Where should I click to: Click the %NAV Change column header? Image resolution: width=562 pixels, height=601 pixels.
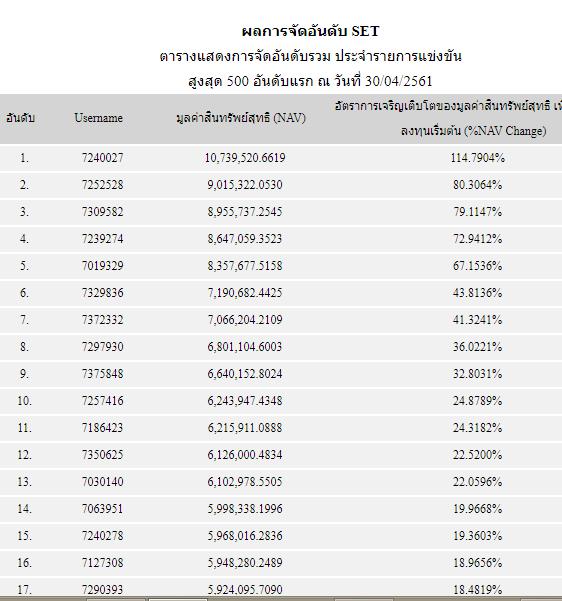(448, 118)
